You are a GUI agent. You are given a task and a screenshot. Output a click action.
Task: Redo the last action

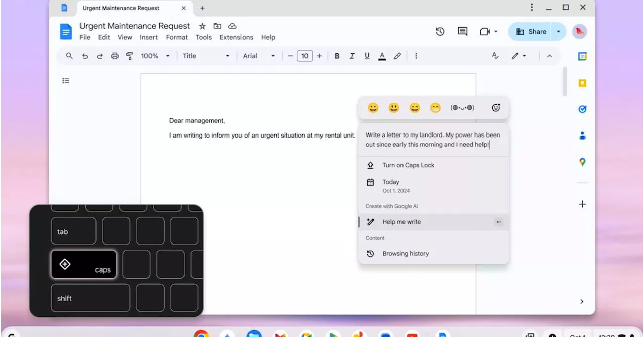click(100, 56)
